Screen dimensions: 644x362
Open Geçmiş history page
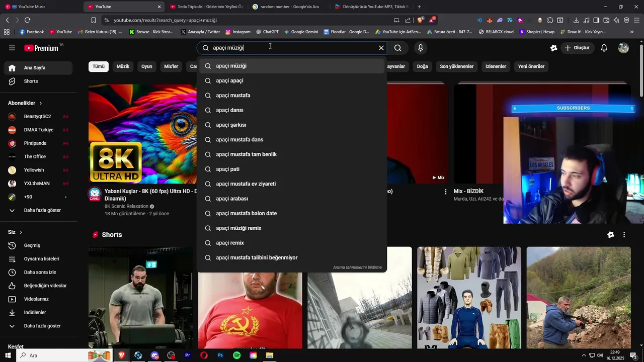(38, 245)
